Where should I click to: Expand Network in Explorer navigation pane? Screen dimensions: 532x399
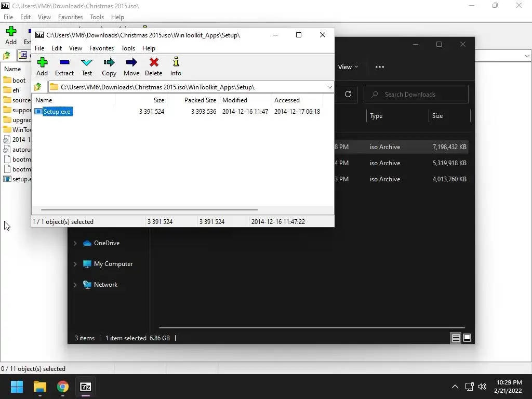coord(75,285)
